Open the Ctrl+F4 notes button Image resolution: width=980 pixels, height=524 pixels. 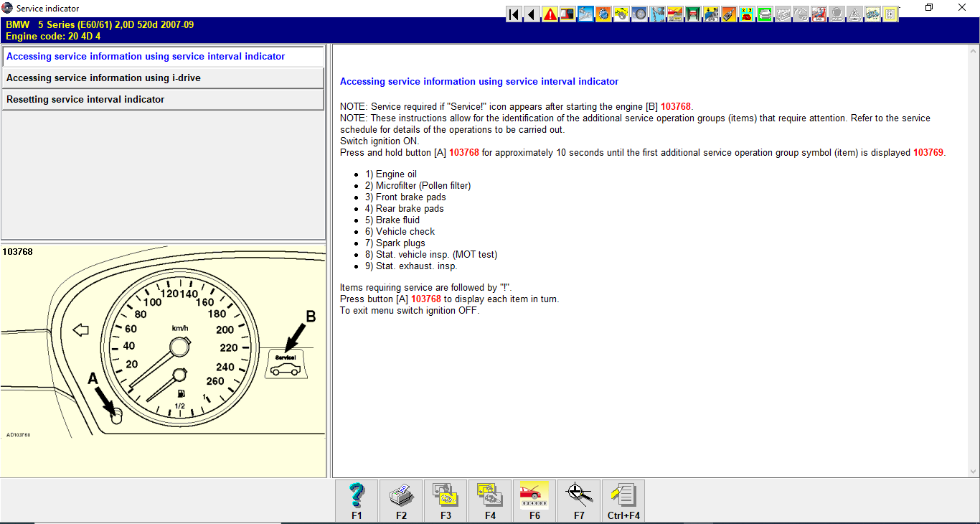pos(624,501)
